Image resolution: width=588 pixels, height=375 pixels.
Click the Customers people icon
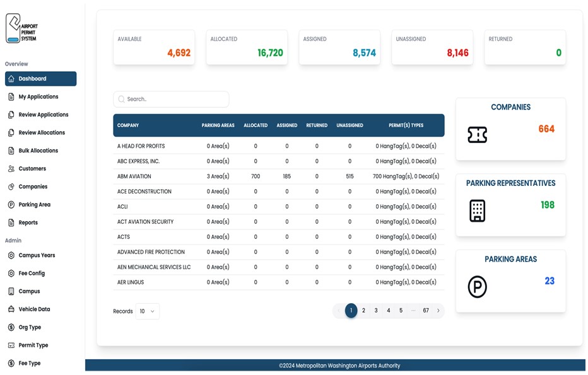click(x=11, y=168)
